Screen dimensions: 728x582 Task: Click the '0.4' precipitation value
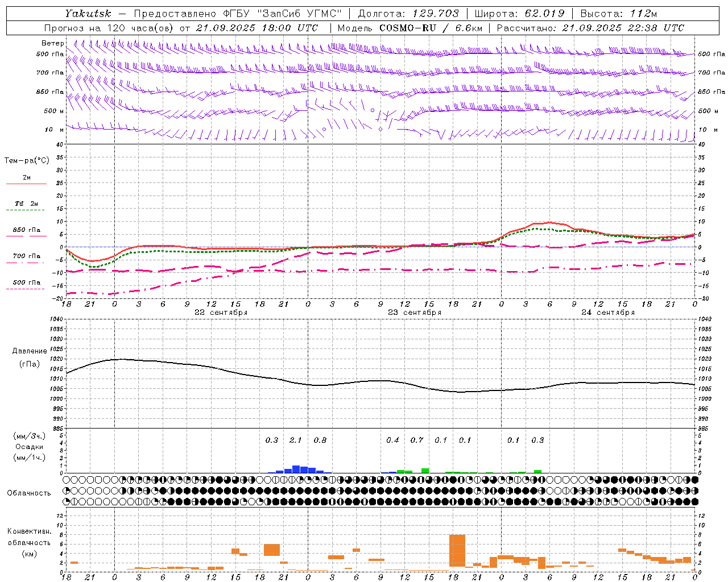tap(392, 440)
